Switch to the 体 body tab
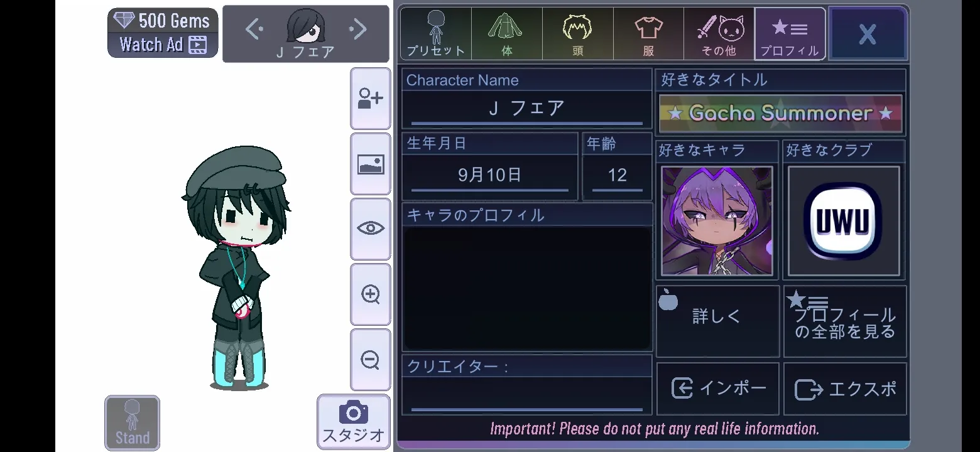Screen dimensions: 980x452 click(507, 34)
